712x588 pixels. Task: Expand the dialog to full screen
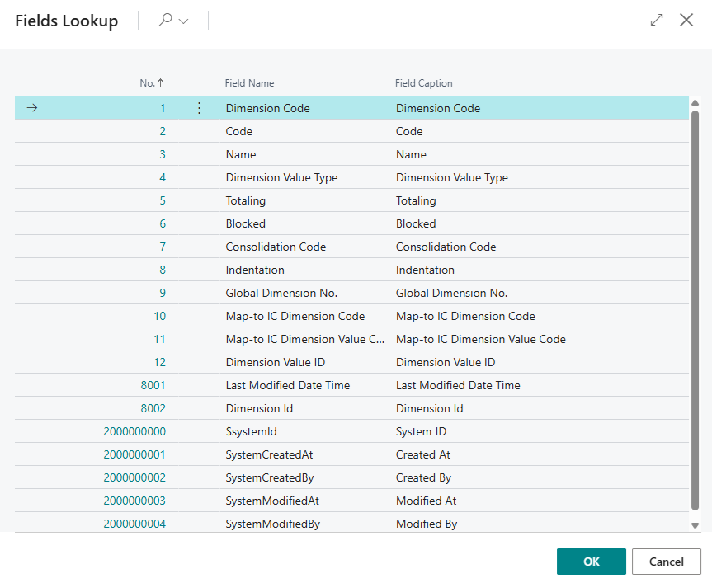[x=657, y=21]
